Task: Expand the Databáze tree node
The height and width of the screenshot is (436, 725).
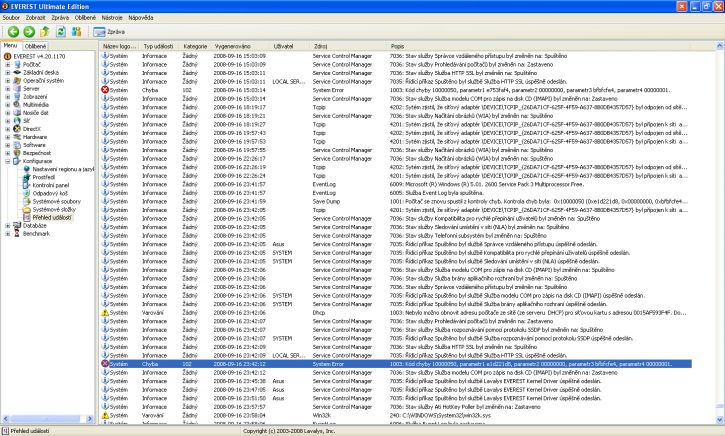Action: 7,226
